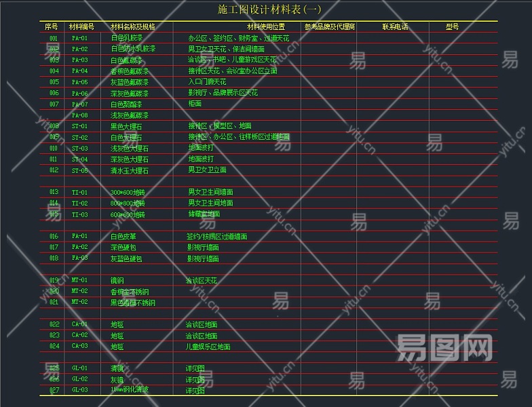Select code ST-03
This screenshot has width=532, height=407.
[x=80, y=149]
